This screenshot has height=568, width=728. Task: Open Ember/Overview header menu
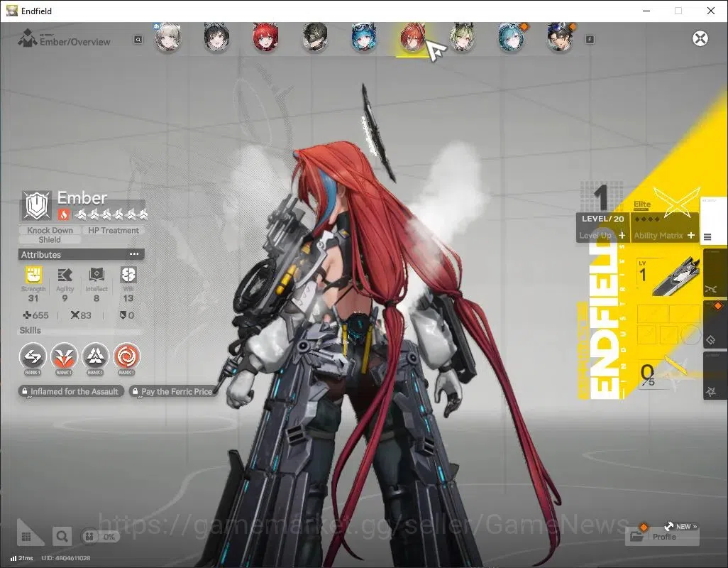[x=64, y=39]
